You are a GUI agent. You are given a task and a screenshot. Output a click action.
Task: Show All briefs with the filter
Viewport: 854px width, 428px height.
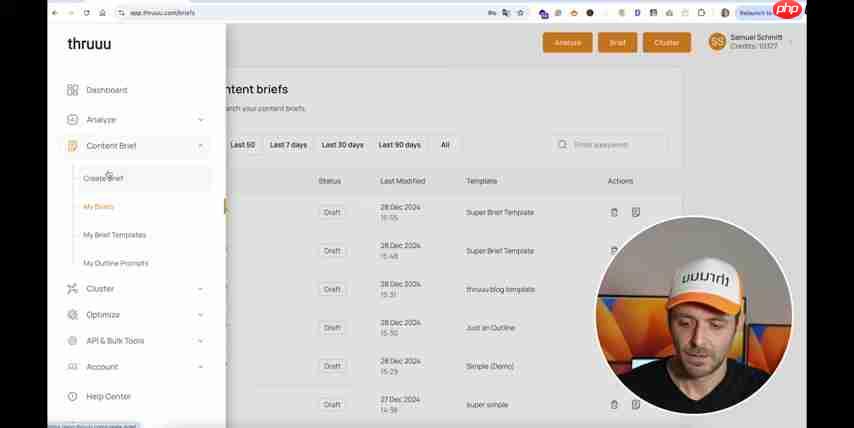pos(445,145)
